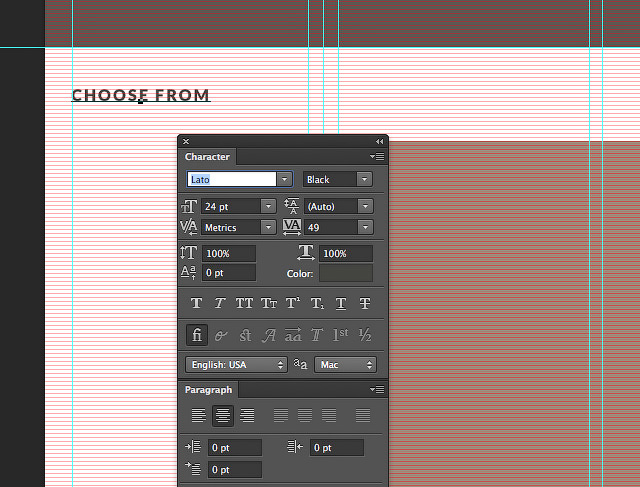The image size is (640, 487).
Task: Click the text Color swatch
Action: pyautogui.click(x=345, y=273)
